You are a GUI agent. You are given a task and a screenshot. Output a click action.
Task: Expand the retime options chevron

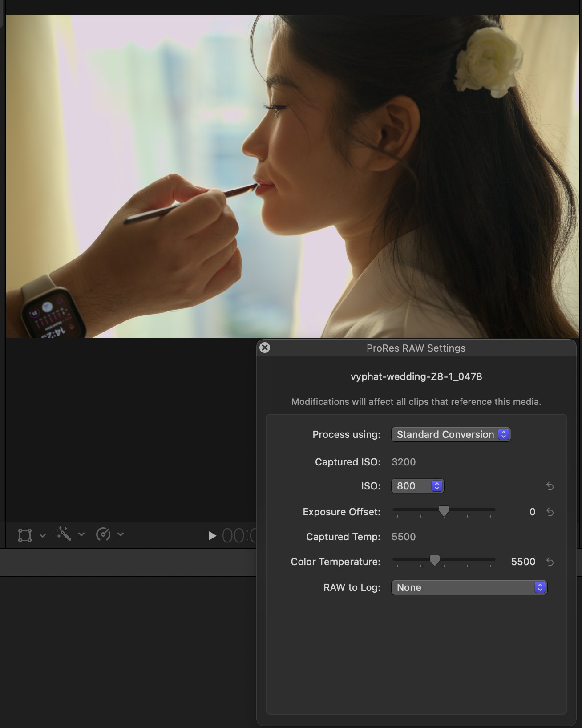(121, 534)
